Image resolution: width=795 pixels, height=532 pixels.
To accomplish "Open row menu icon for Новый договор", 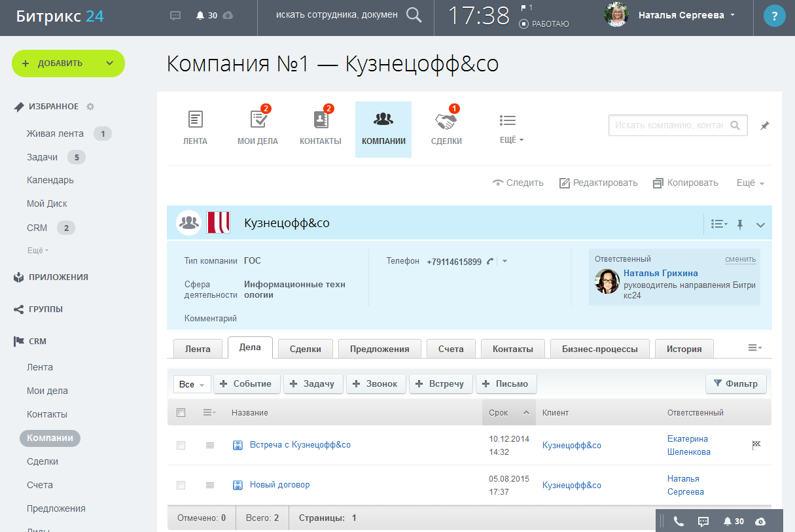I will pos(210,485).
